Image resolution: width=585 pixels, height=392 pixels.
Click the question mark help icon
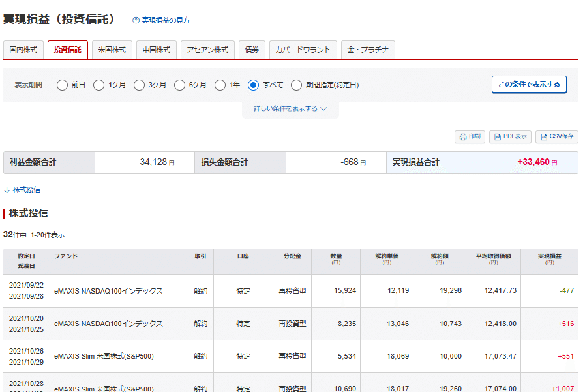pyautogui.click(x=136, y=20)
